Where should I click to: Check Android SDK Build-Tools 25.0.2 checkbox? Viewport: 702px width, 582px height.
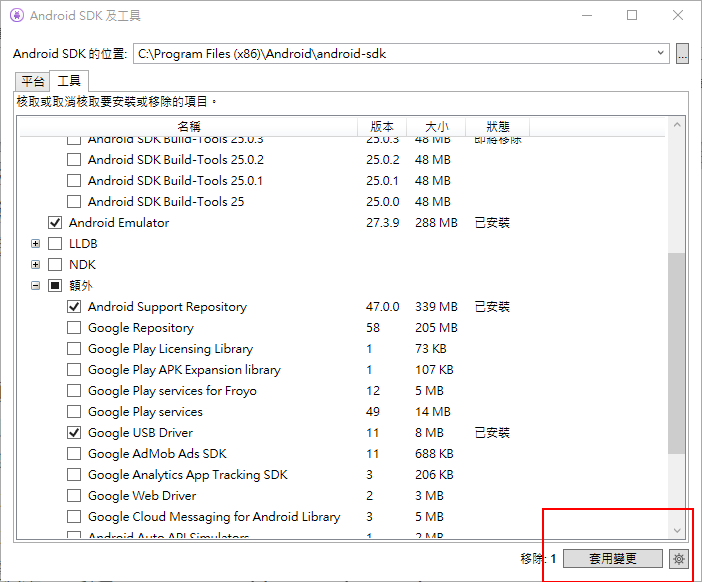74,159
